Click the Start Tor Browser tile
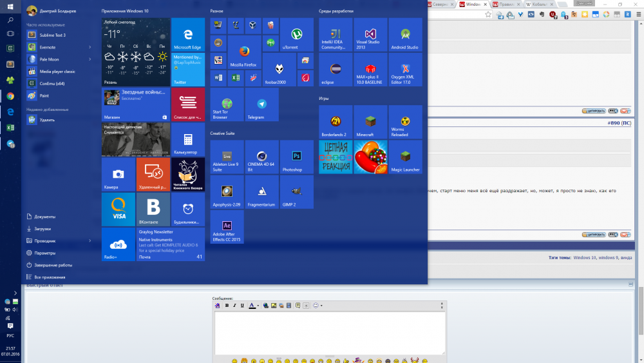 tap(227, 104)
